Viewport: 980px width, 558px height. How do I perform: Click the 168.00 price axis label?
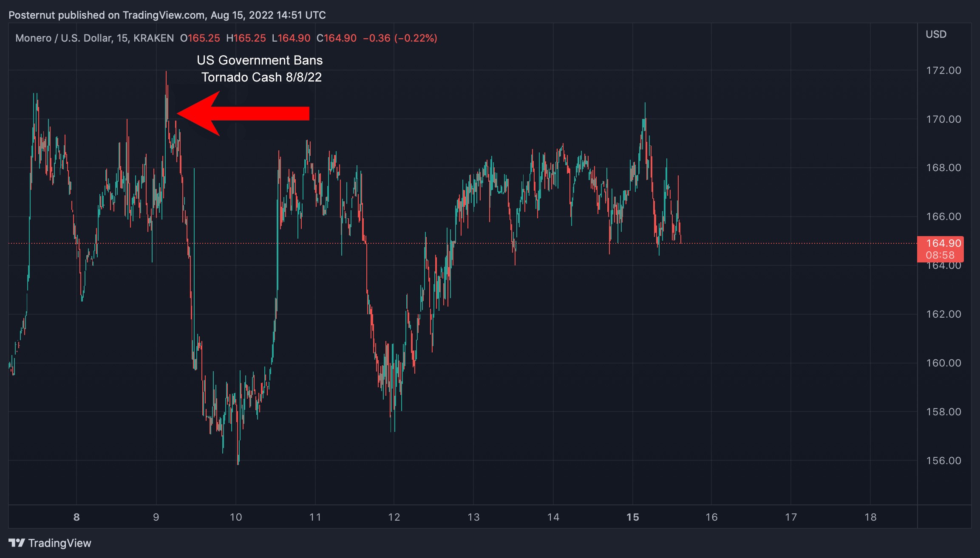943,167
